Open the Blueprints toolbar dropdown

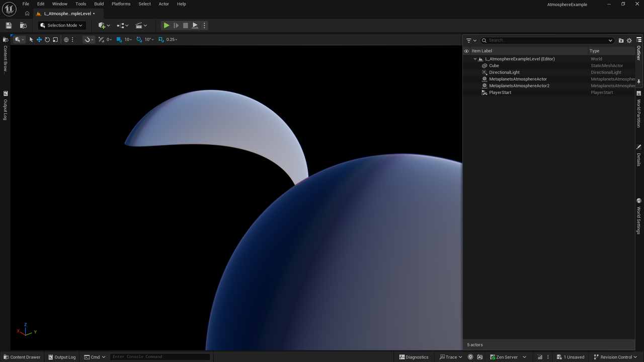122,25
